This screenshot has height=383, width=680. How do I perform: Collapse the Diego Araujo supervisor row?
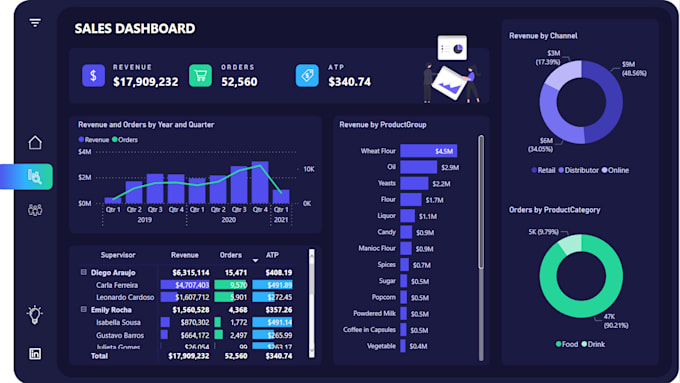(x=84, y=272)
